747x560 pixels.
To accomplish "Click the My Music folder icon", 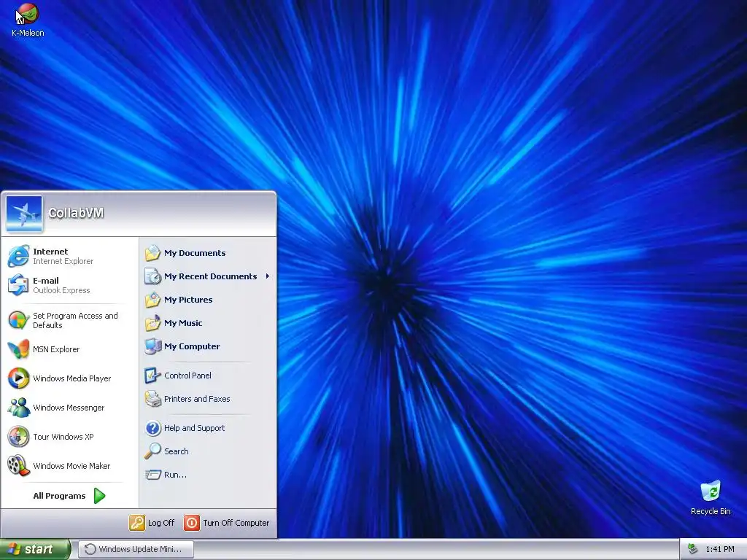I will click(153, 323).
